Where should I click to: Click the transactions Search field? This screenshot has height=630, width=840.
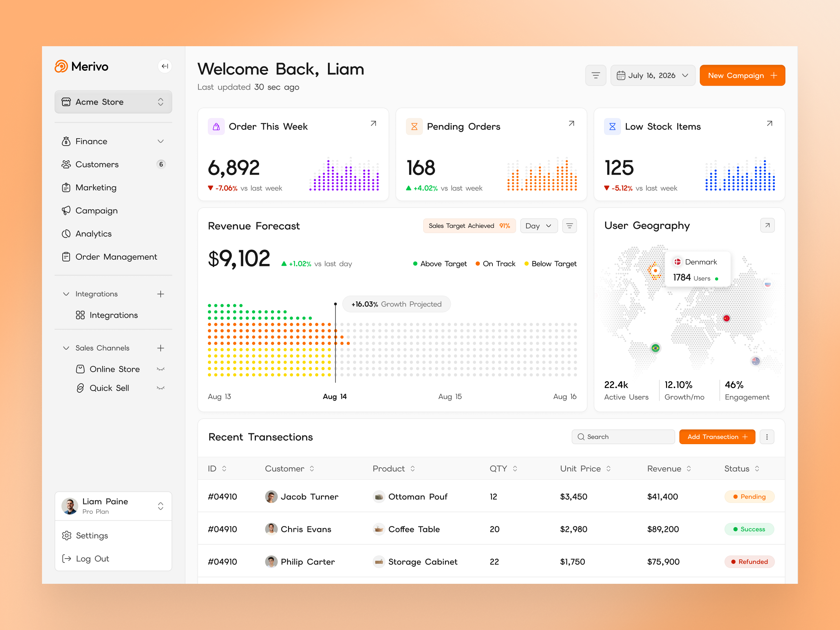click(623, 437)
